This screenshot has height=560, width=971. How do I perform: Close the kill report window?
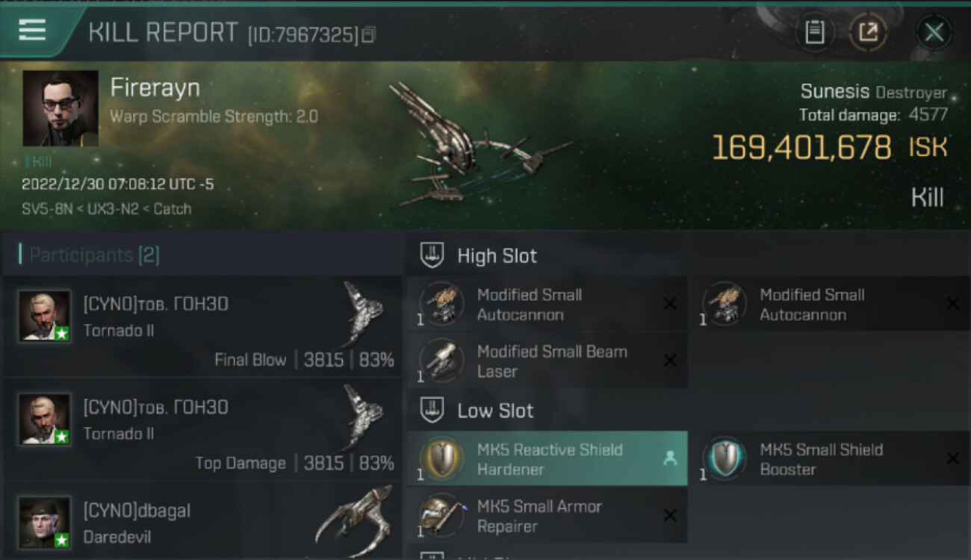(934, 32)
